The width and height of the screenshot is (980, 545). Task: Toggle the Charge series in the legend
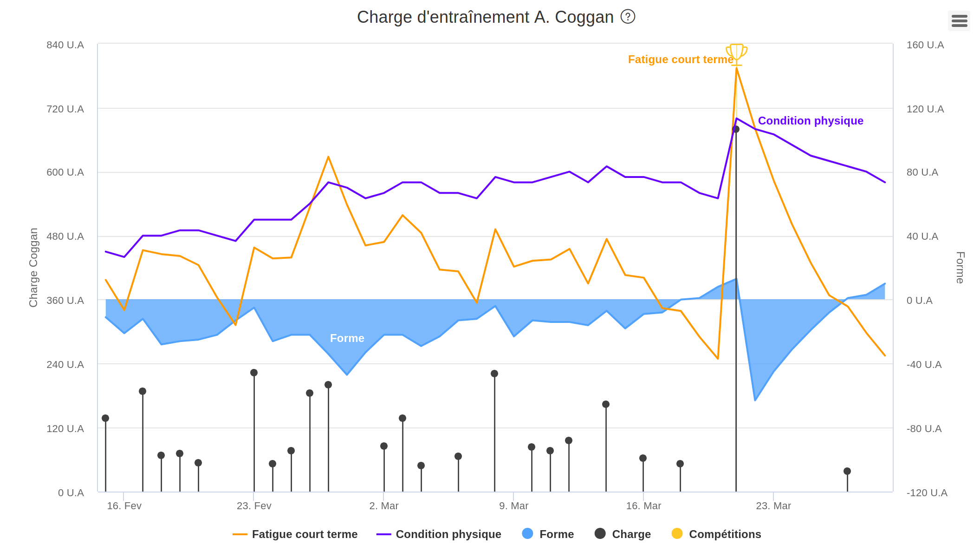click(631, 534)
